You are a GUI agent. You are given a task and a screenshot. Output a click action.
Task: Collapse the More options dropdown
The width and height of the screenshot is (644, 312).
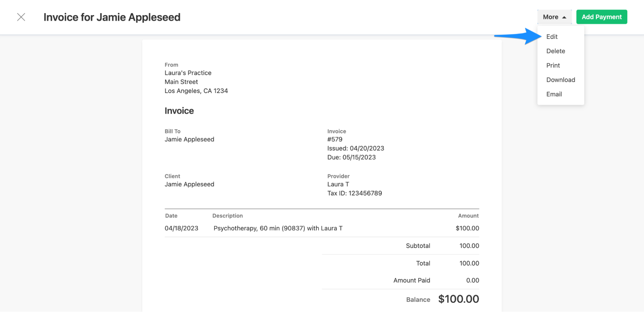[x=554, y=17]
